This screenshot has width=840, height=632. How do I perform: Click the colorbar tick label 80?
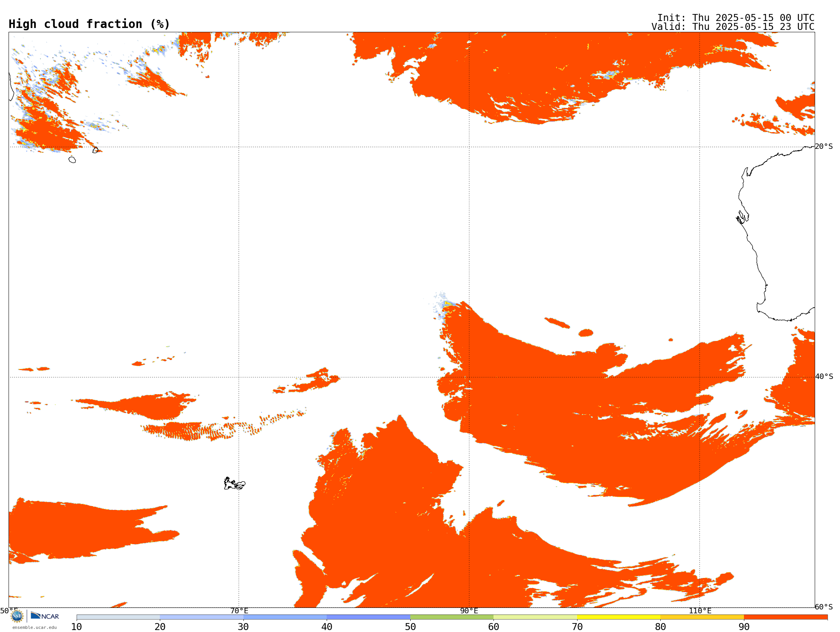(660, 627)
